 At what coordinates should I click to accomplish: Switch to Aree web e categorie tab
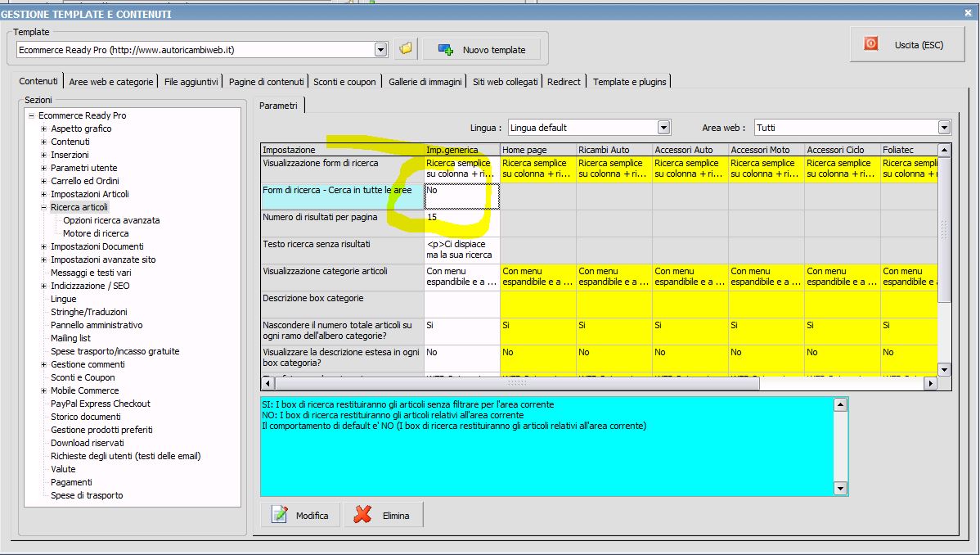click(x=111, y=82)
